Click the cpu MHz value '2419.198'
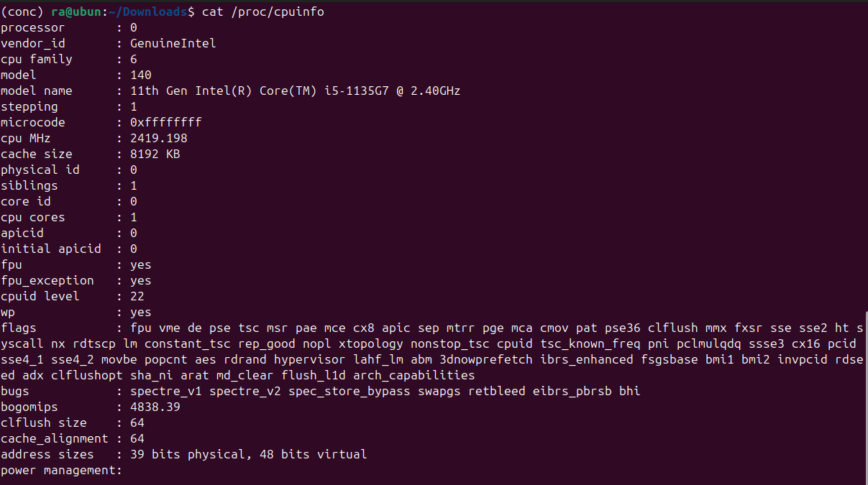This screenshot has height=485, width=868. tap(158, 138)
